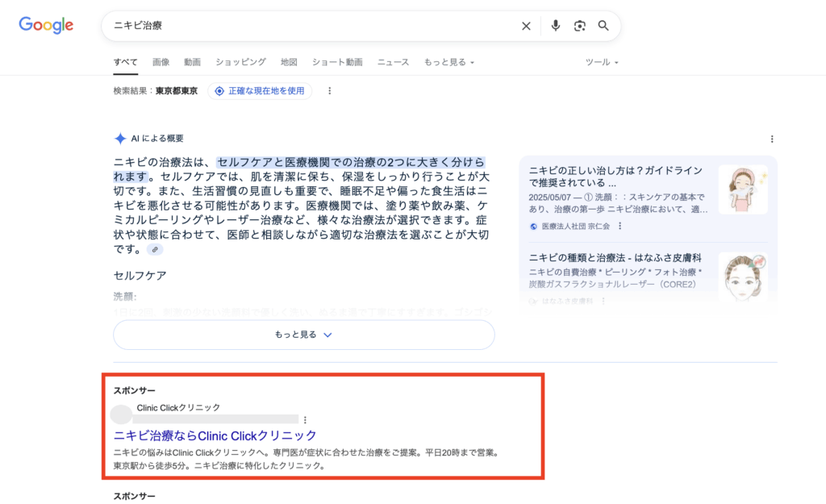Start voice search with microphone icon
The width and height of the screenshot is (826, 504).
(x=555, y=26)
